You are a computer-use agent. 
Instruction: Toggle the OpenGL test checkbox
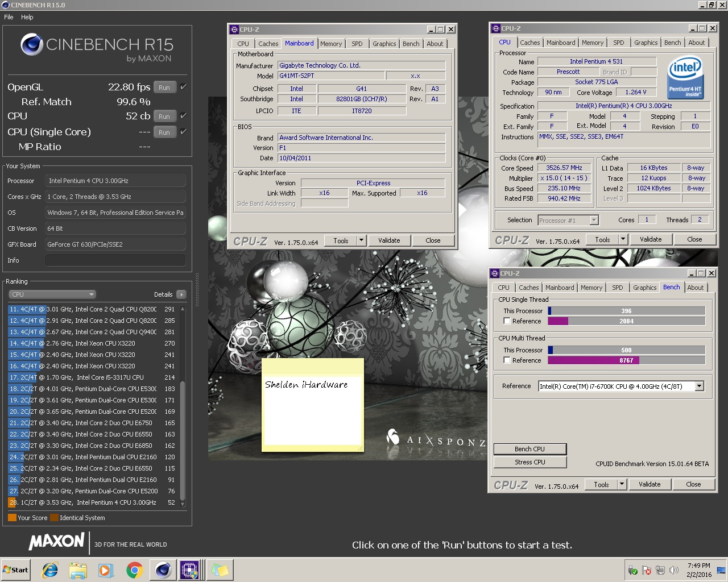point(183,87)
